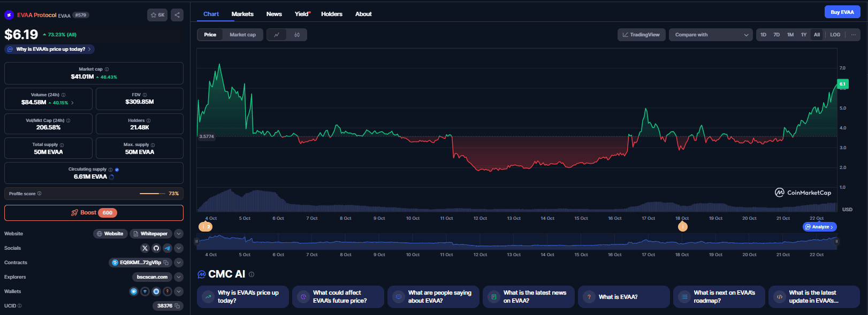Viewport: 868px width, 315px height.
Task: Set chart range to 7D
Action: (776, 35)
